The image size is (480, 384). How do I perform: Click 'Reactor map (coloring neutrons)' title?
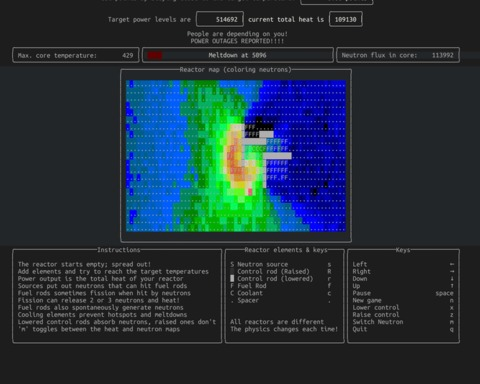click(x=236, y=70)
